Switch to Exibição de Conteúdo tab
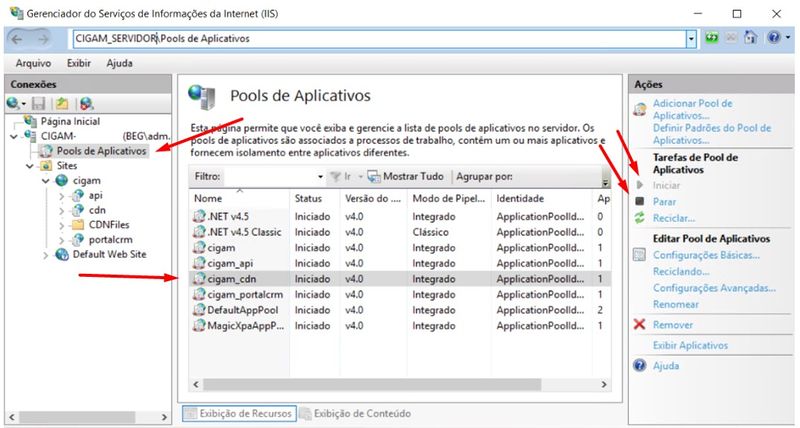Image resolution: width=800 pixels, height=428 pixels. (x=356, y=414)
